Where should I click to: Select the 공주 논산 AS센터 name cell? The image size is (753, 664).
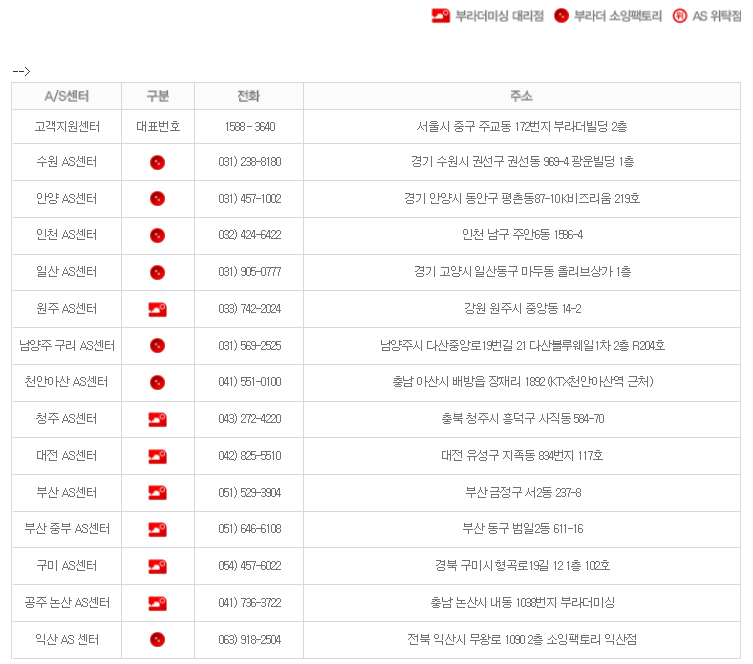pyautogui.click(x=67, y=603)
